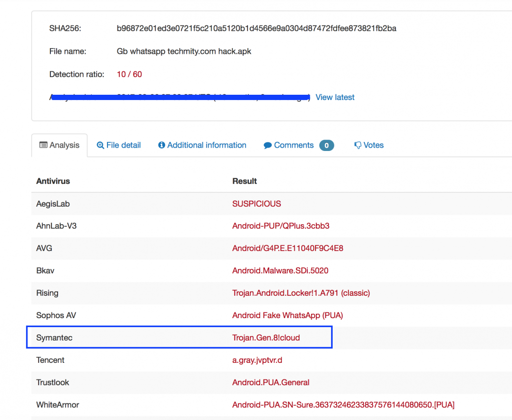Click the Analysis tab table icon
Image resolution: width=512 pixels, height=420 pixels.
[43, 145]
